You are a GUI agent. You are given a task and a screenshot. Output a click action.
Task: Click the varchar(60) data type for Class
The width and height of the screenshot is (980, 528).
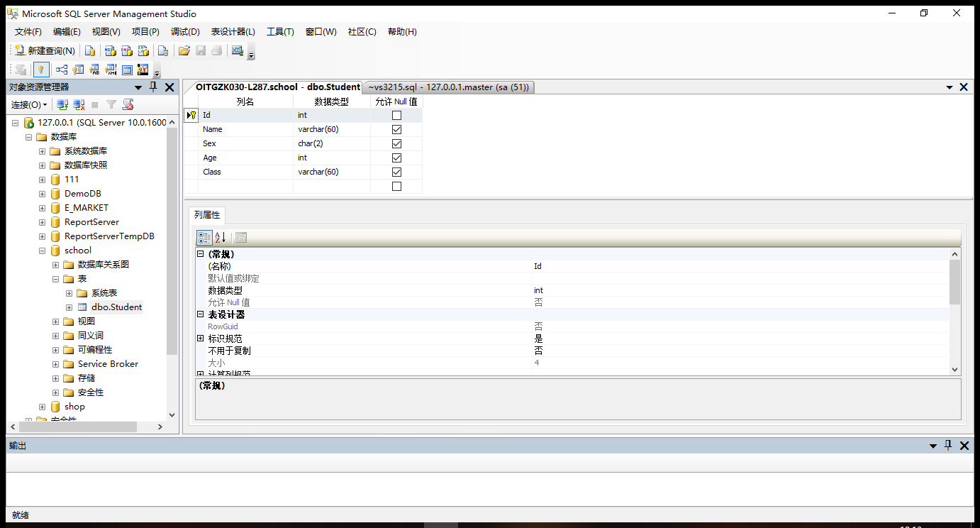332,172
